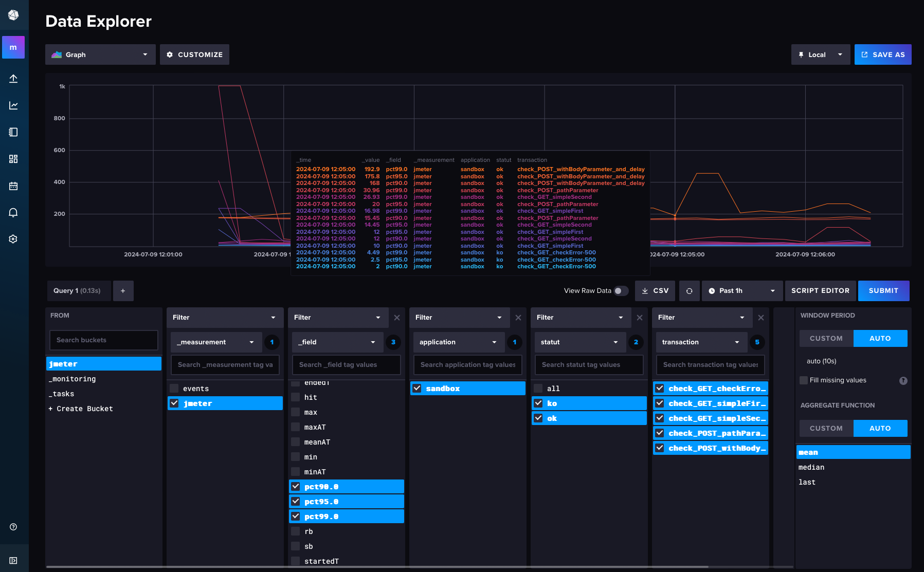Remove the _field filter with X
The width and height of the screenshot is (924, 572).
click(397, 318)
